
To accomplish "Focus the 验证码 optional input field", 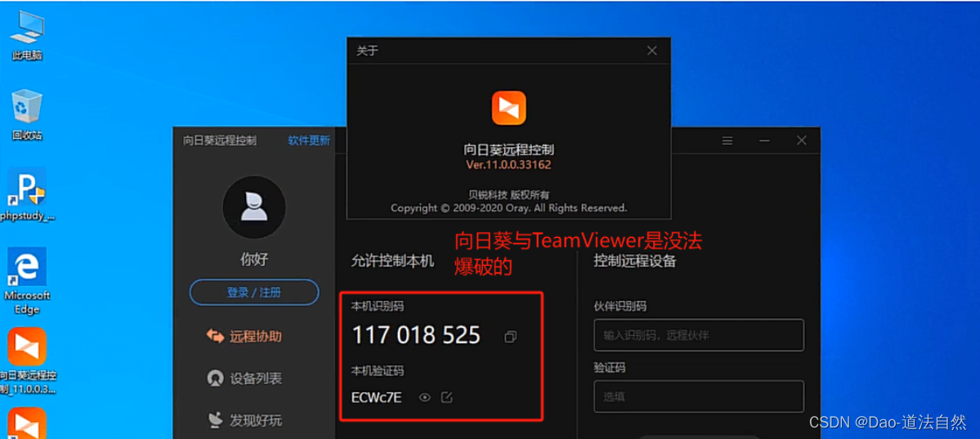I will pyautogui.click(x=699, y=396).
